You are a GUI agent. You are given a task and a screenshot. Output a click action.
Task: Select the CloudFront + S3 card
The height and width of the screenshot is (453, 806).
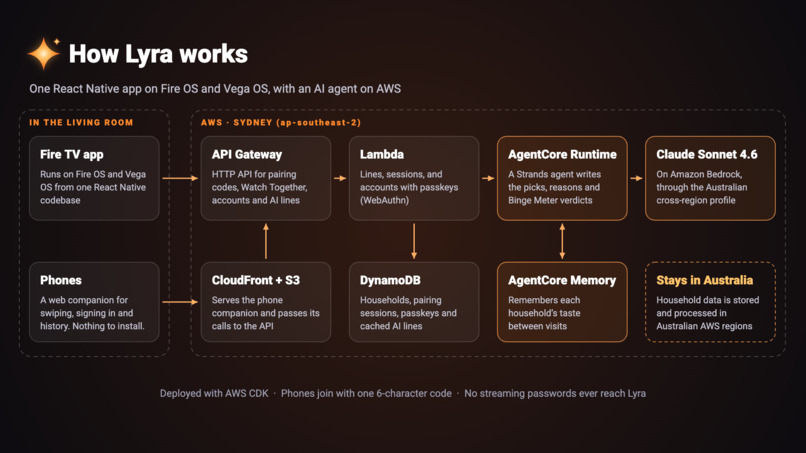[266, 302]
